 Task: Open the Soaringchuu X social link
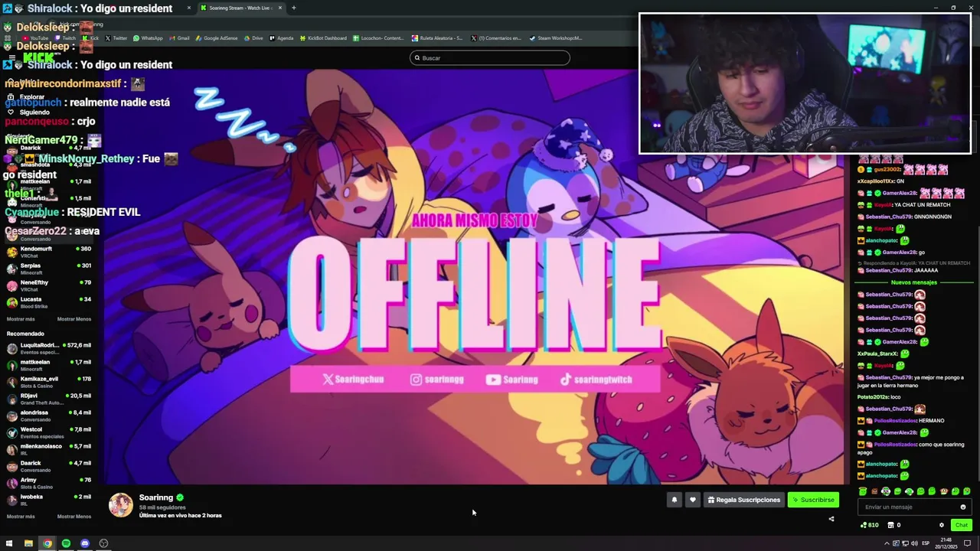(353, 380)
